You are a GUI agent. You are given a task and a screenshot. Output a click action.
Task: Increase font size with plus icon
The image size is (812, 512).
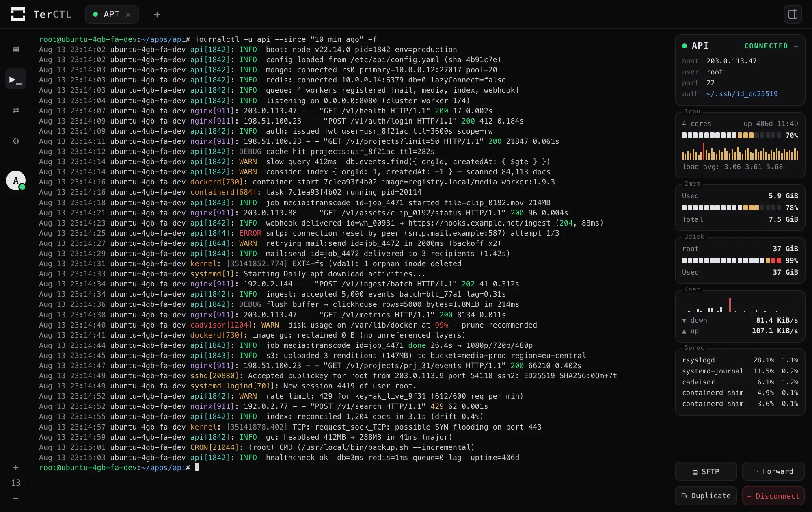click(x=16, y=467)
